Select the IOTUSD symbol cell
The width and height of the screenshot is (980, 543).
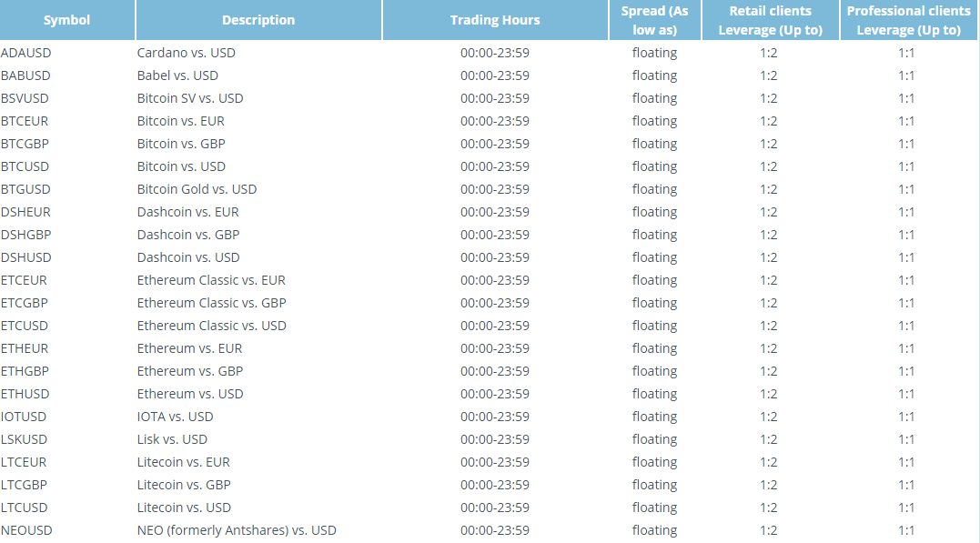24,417
